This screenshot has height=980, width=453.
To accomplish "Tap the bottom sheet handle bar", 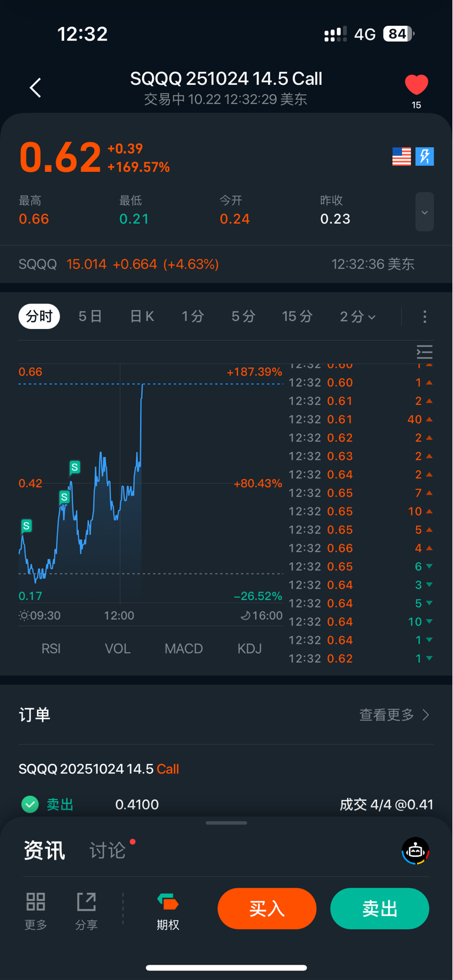I will click(x=226, y=823).
